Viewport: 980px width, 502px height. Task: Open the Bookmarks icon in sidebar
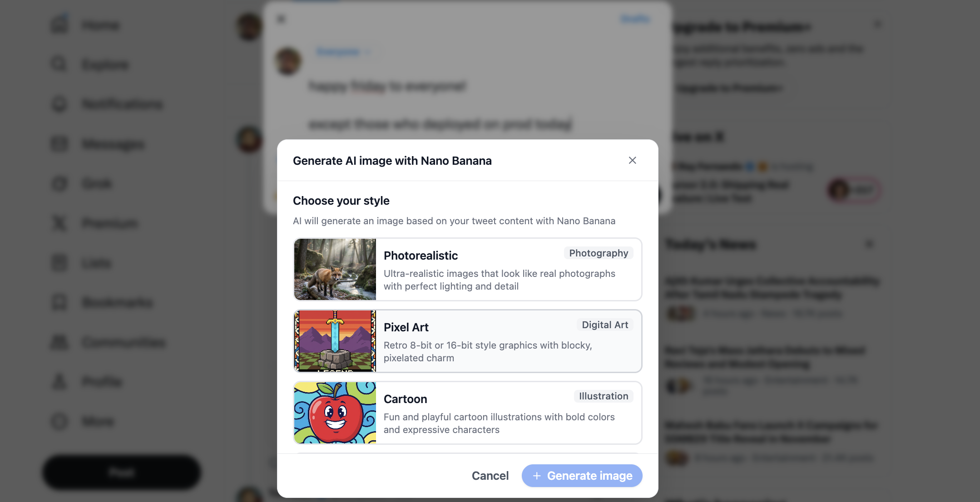pyautogui.click(x=59, y=303)
